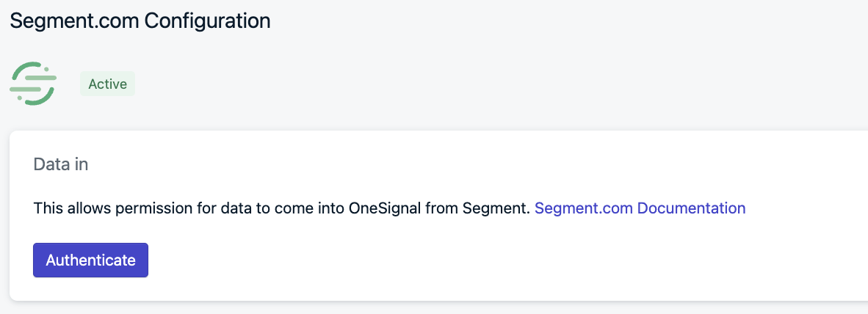Screen dimensions: 868x314
Task: Click the Segment.com Configuration page title
Action: (140, 21)
